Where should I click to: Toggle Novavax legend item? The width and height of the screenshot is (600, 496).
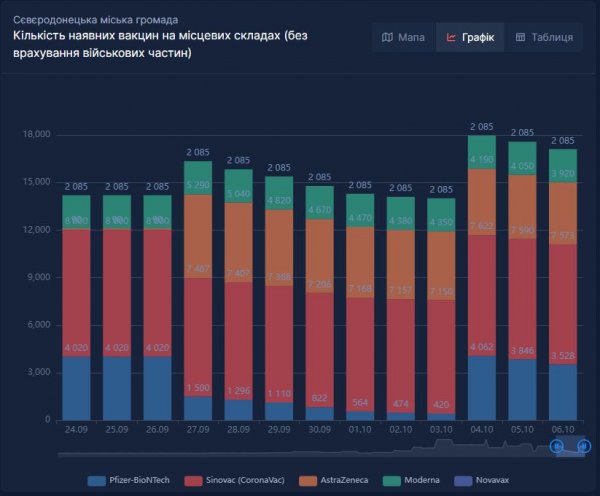coord(481,480)
